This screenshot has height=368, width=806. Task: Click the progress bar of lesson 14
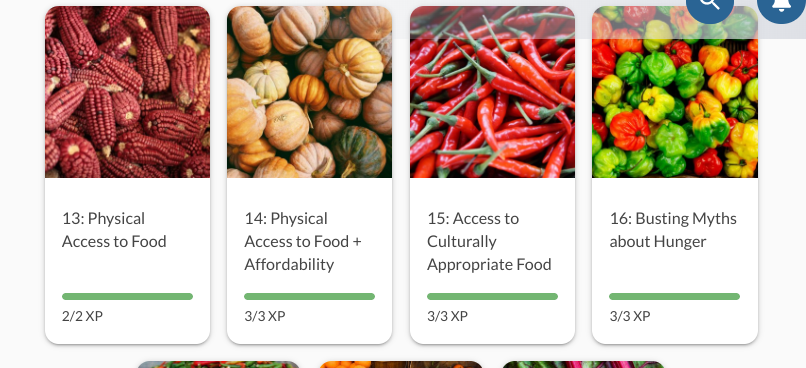(309, 297)
